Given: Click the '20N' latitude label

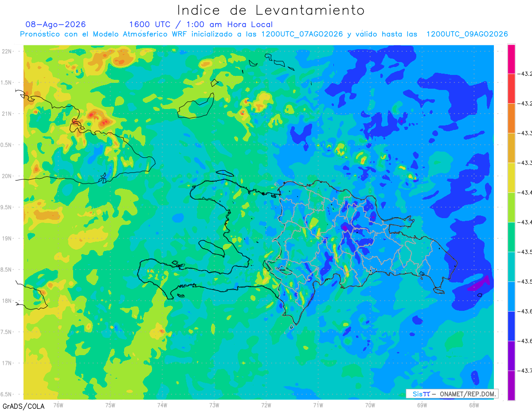Looking at the screenshot, I should tap(7, 176).
